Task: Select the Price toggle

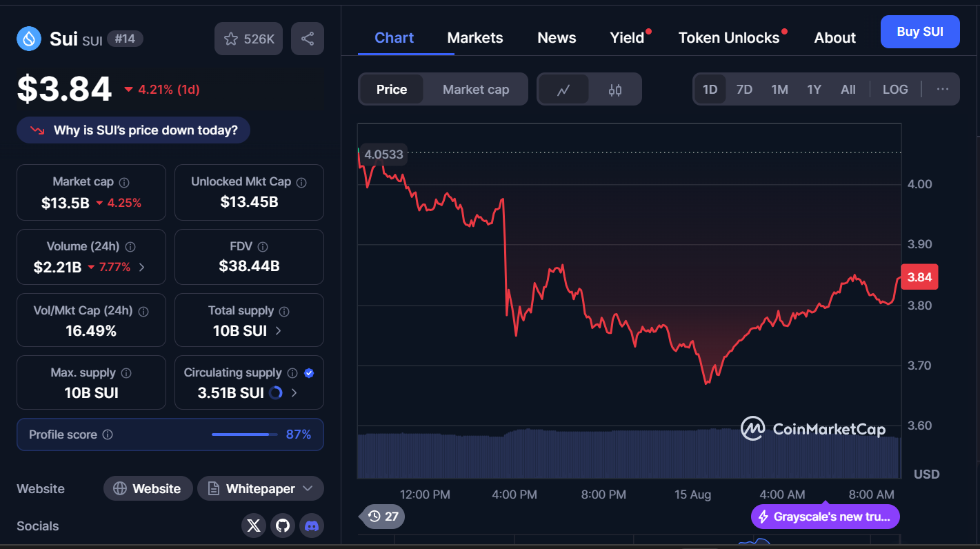Action: pos(392,90)
